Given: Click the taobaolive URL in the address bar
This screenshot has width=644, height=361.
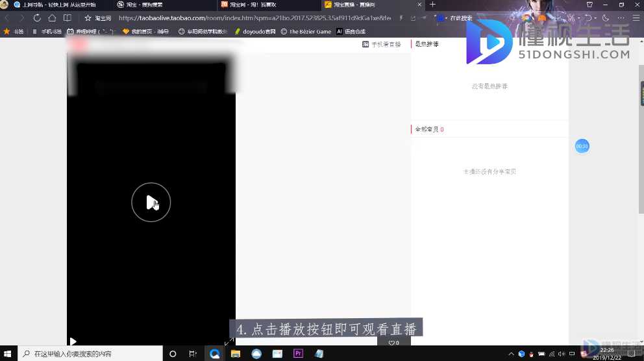Looking at the screenshot, I should 254,18.
